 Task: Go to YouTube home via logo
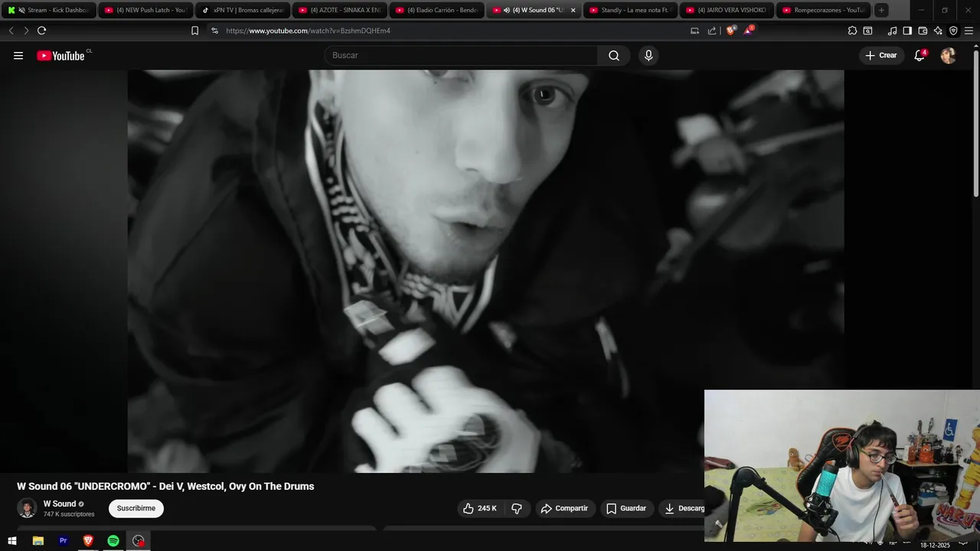pos(61,55)
